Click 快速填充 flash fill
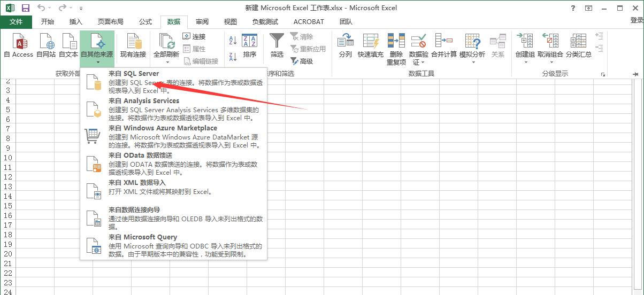Screen dimensions: 644x295 coord(371,46)
